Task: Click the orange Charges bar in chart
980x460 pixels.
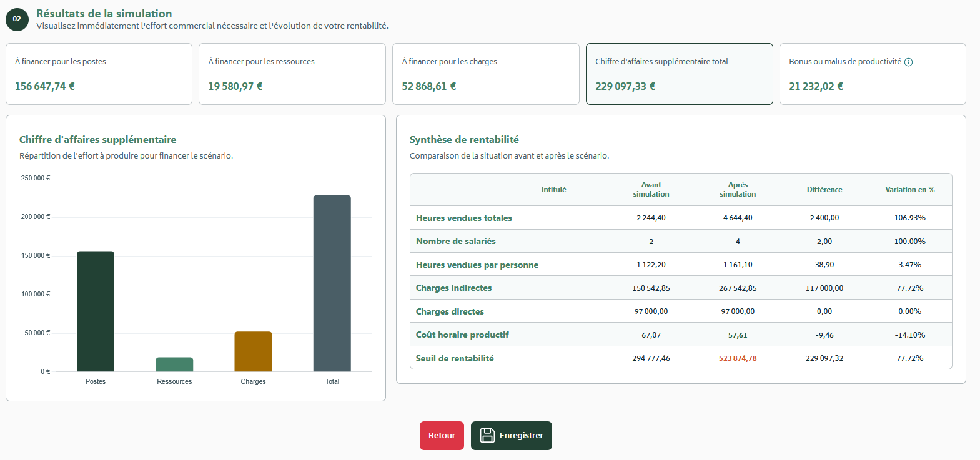Action: coord(253,351)
